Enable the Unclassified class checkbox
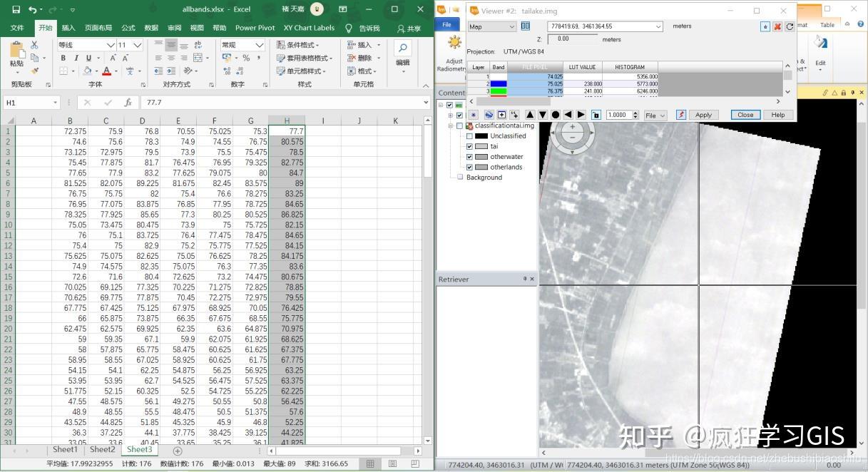The height and width of the screenshot is (472, 868). click(x=469, y=135)
